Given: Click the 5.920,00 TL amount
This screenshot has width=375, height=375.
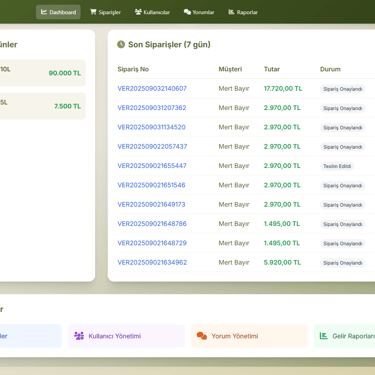Looking at the screenshot, I should click(x=282, y=262).
